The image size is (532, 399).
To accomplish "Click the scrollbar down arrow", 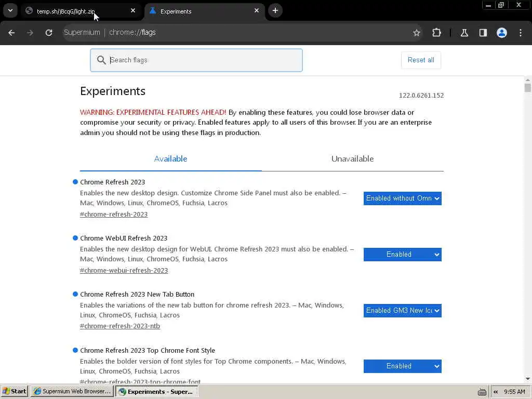I will 528,379.
